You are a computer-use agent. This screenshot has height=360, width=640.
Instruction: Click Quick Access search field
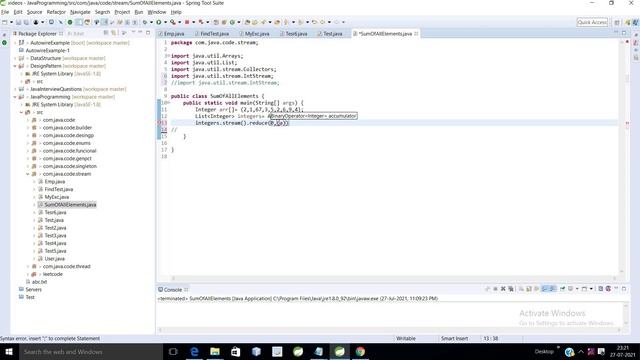tap(592, 22)
